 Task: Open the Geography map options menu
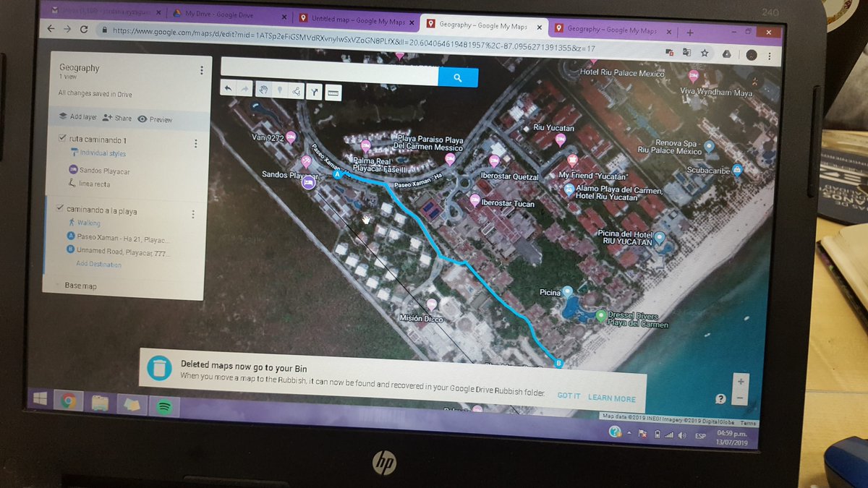pyautogui.click(x=201, y=71)
